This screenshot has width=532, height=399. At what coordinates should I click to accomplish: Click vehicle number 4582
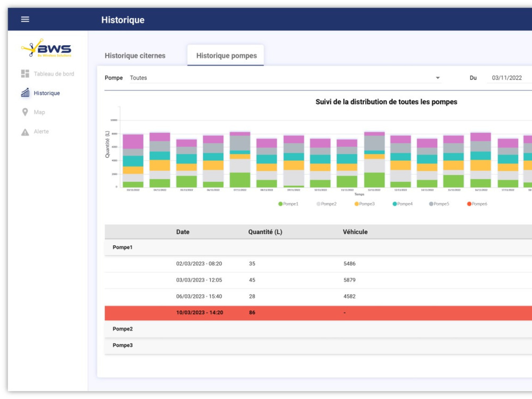pyautogui.click(x=350, y=296)
